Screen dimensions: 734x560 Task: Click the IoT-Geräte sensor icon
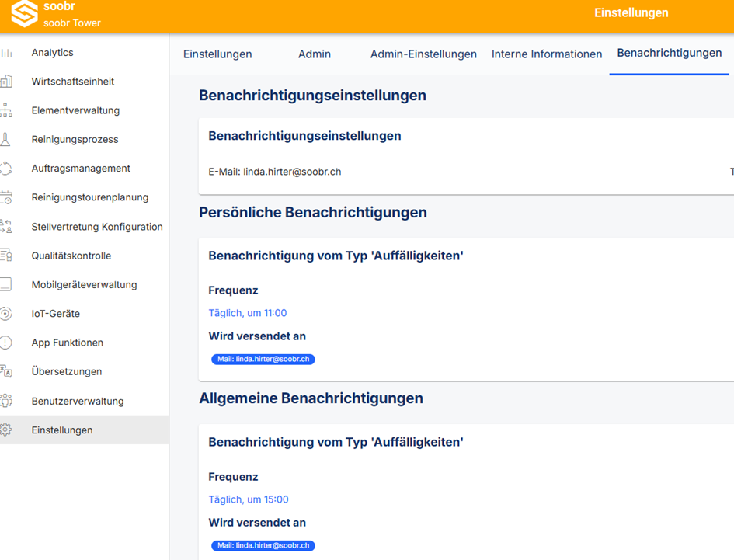point(6,313)
